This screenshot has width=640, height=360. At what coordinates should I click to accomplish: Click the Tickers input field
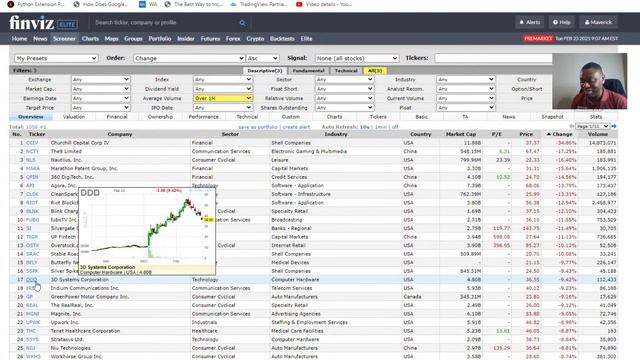(493, 58)
